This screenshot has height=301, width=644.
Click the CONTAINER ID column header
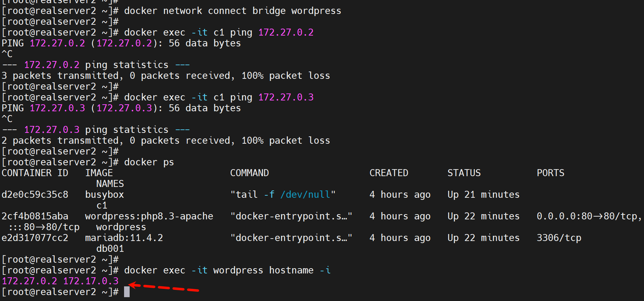tap(35, 173)
